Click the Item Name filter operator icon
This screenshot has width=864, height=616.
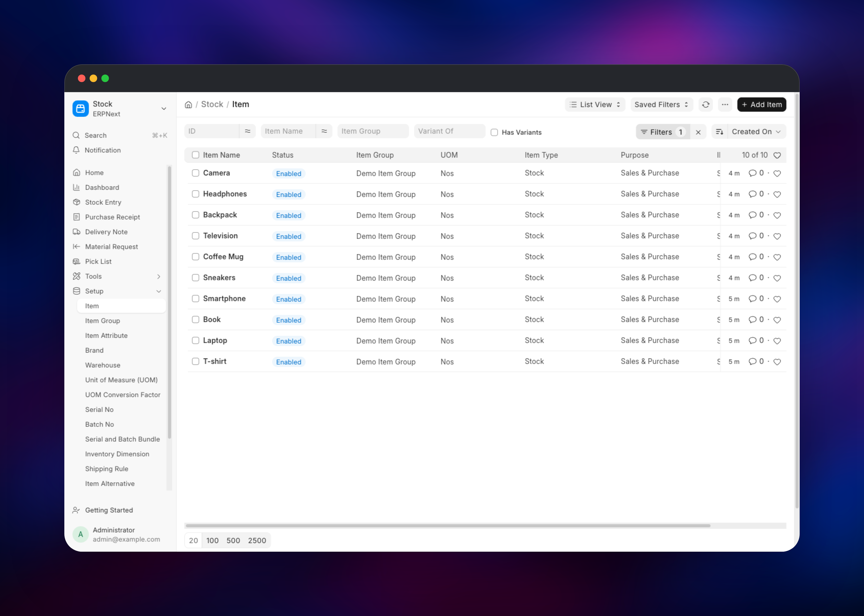tap(324, 131)
